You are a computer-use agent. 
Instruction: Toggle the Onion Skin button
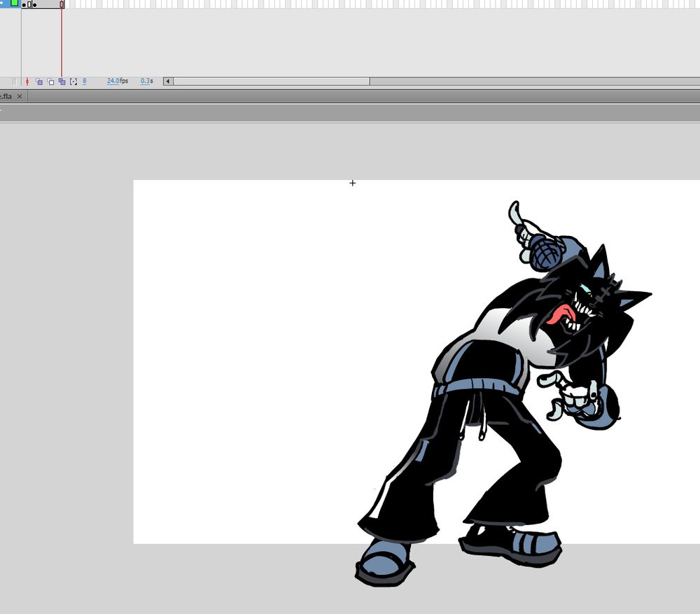(39, 82)
